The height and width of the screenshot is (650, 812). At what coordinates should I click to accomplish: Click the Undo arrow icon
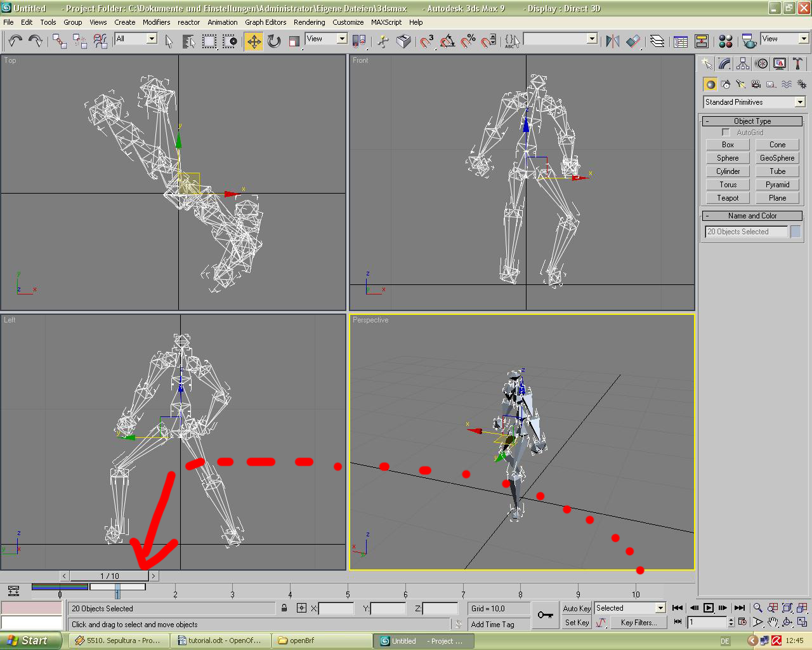click(x=15, y=42)
